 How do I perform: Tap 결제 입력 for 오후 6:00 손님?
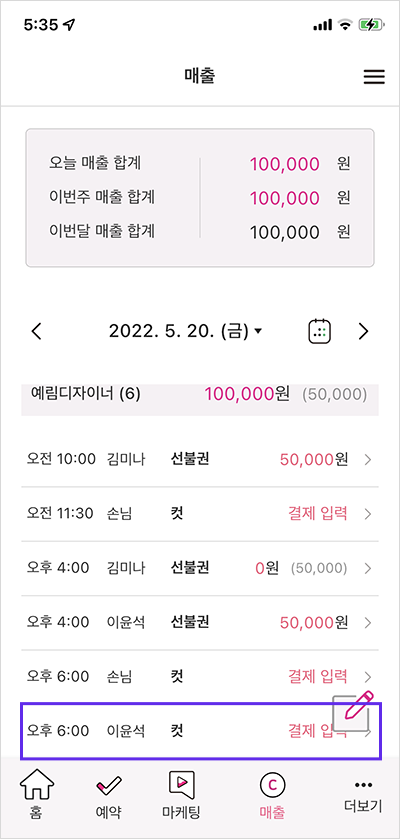point(318,676)
